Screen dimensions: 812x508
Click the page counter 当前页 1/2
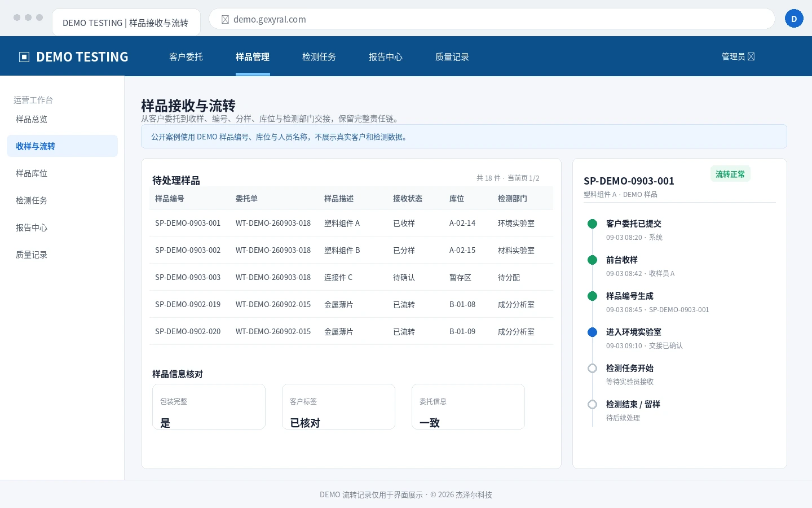(x=523, y=178)
